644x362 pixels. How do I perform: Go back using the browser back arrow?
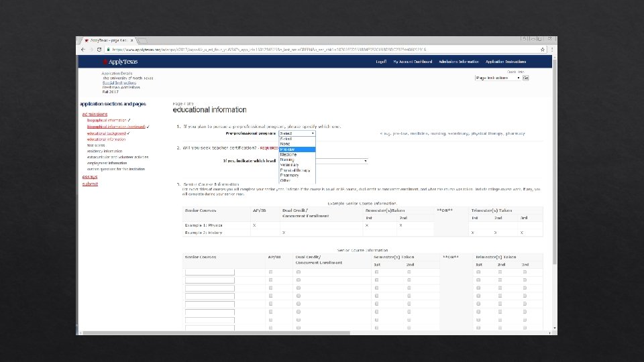click(83, 49)
